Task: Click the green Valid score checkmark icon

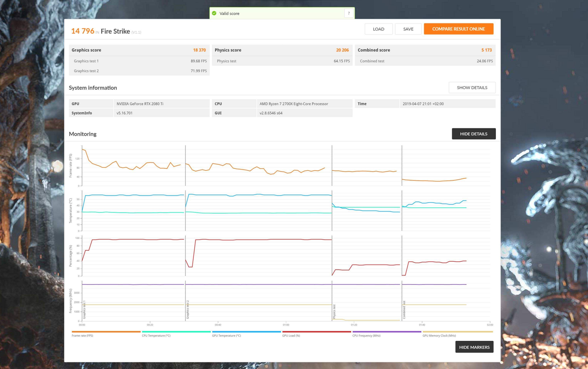Action: (214, 13)
